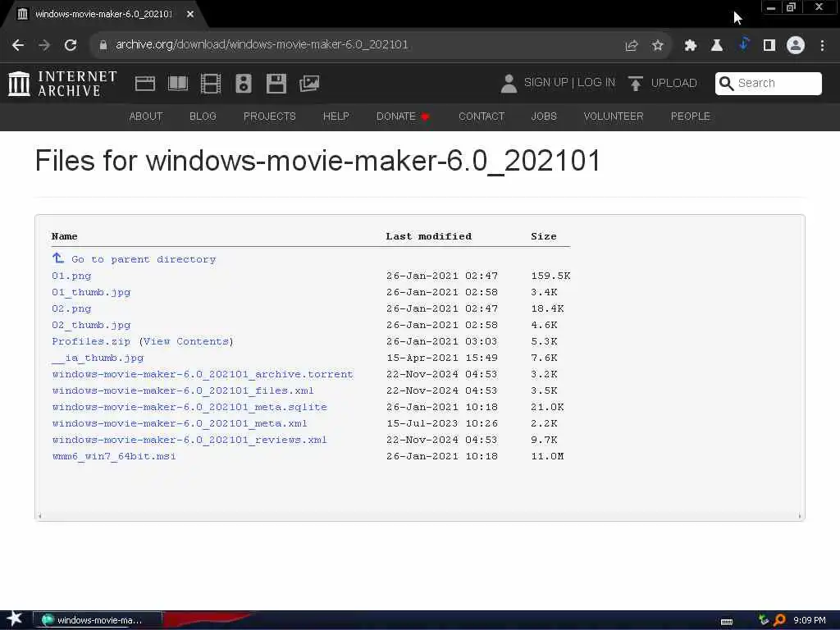840x630 pixels.
Task: Click the address bar URL
Action: click(262, 45)
